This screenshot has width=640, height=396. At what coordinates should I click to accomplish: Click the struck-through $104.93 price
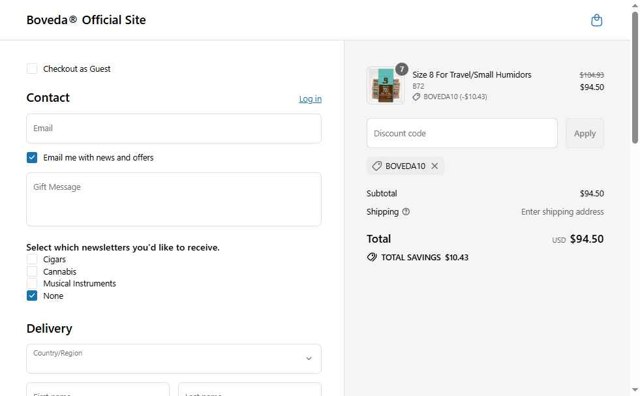592,75
